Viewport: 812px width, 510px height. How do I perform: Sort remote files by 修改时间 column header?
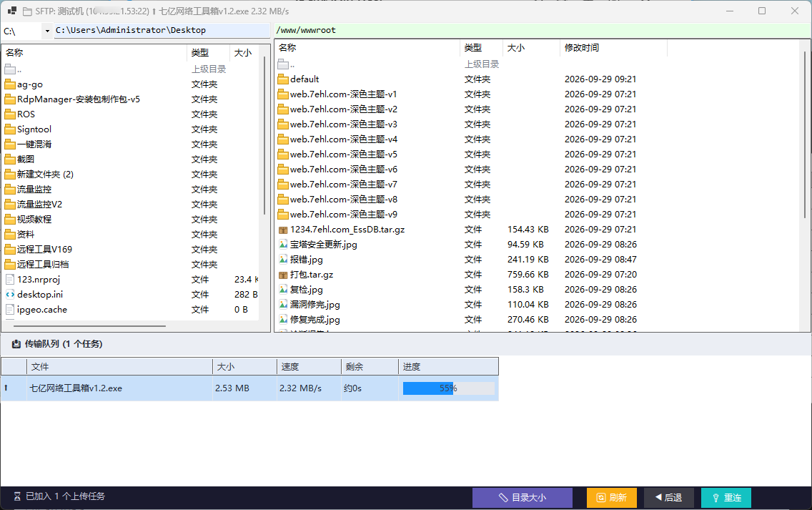click(613, 48)
